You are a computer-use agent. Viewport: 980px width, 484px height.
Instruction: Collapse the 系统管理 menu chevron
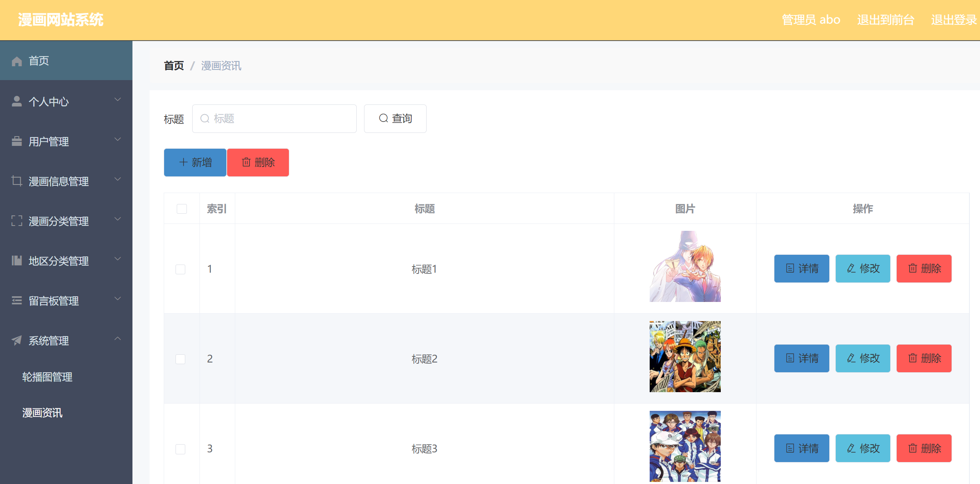(117, 339)
